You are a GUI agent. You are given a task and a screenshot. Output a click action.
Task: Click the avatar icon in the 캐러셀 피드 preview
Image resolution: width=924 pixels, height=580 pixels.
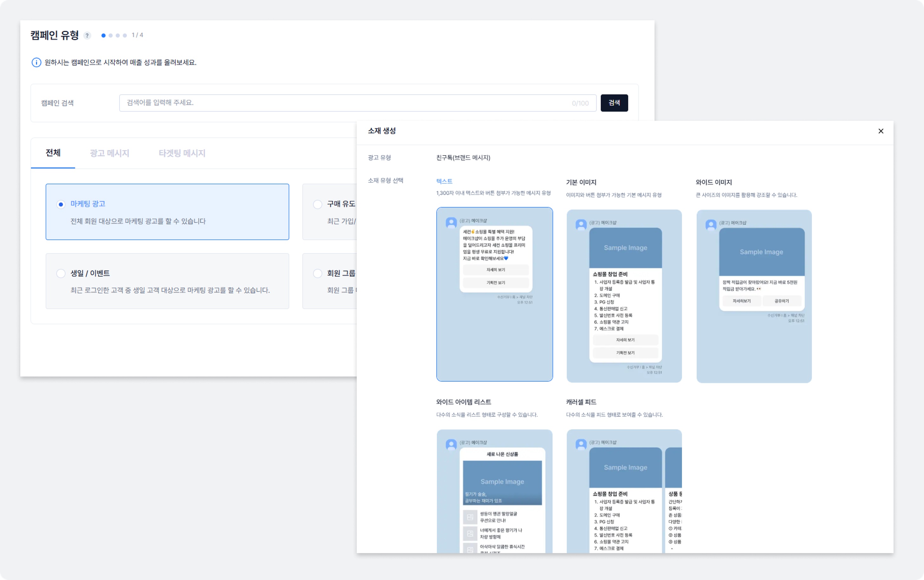coord(581,444)
